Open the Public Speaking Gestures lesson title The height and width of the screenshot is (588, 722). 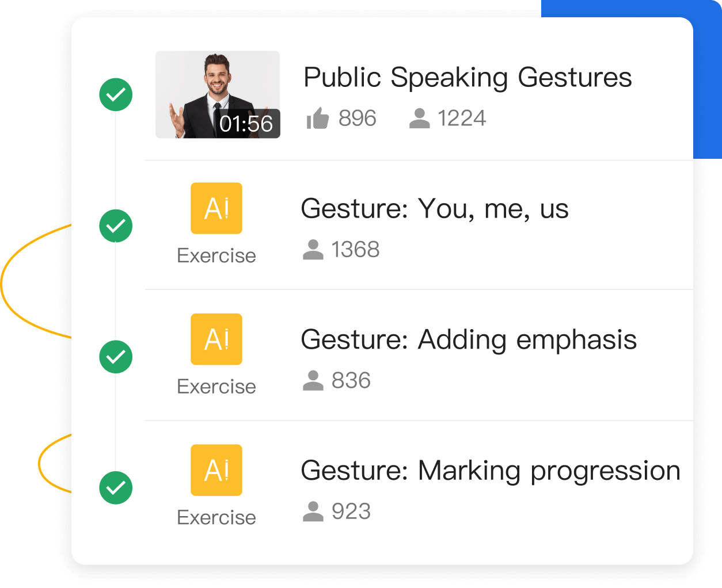(x=468, y=78)
